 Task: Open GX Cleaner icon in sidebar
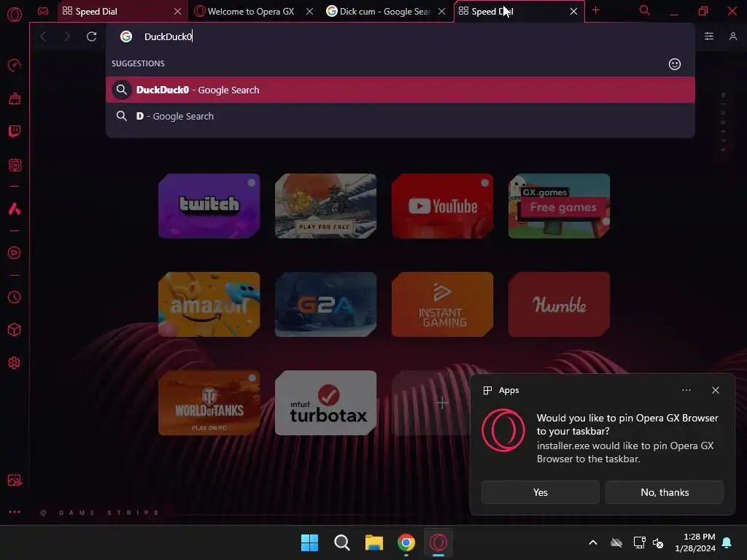[15, 98]
